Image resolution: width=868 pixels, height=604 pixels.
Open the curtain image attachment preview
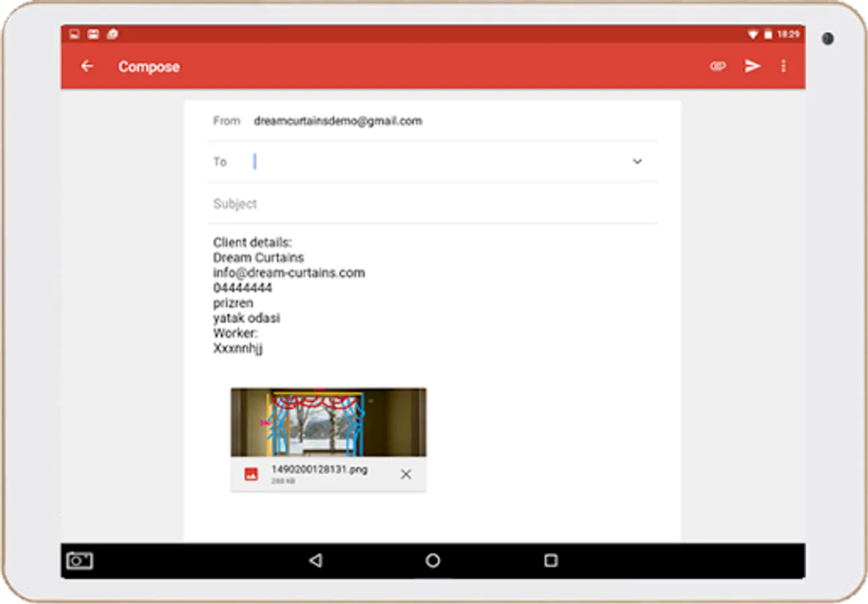coord(329,422)
